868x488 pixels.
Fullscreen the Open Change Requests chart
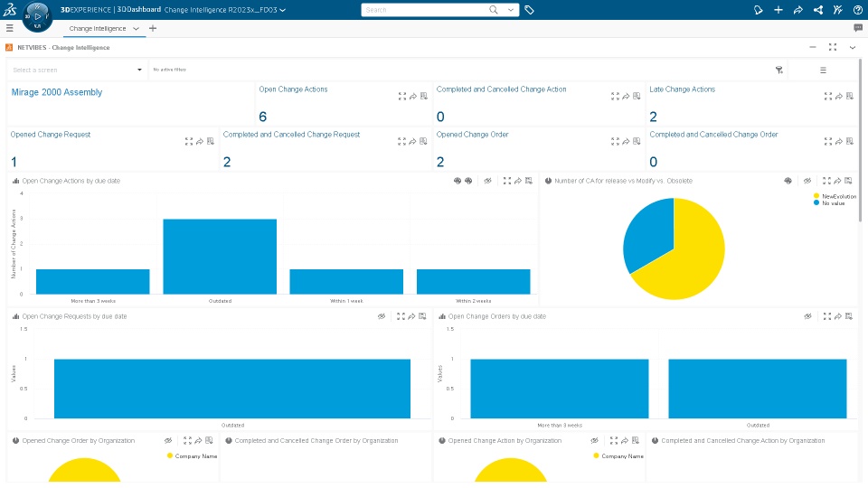401,316
